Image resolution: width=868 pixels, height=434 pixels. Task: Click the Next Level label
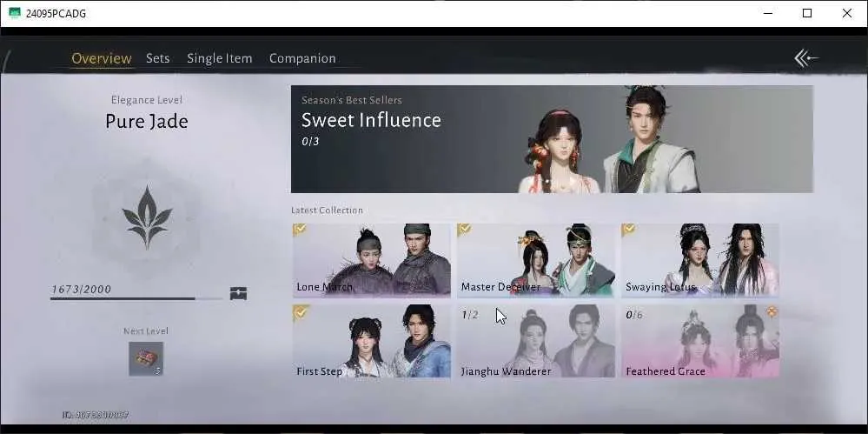(146, 331)
